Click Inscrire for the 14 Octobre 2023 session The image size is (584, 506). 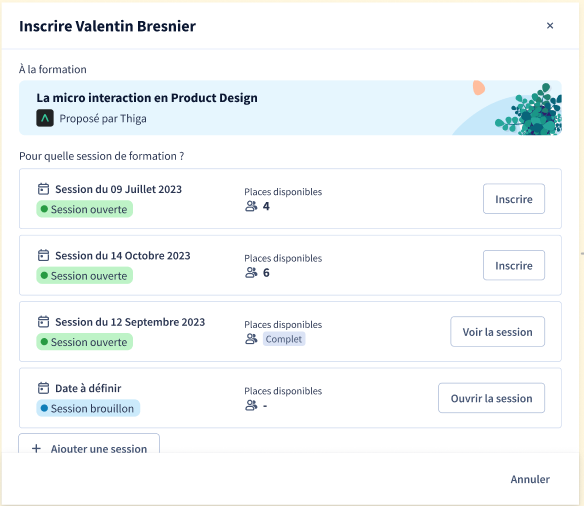(x=514, y=265)
